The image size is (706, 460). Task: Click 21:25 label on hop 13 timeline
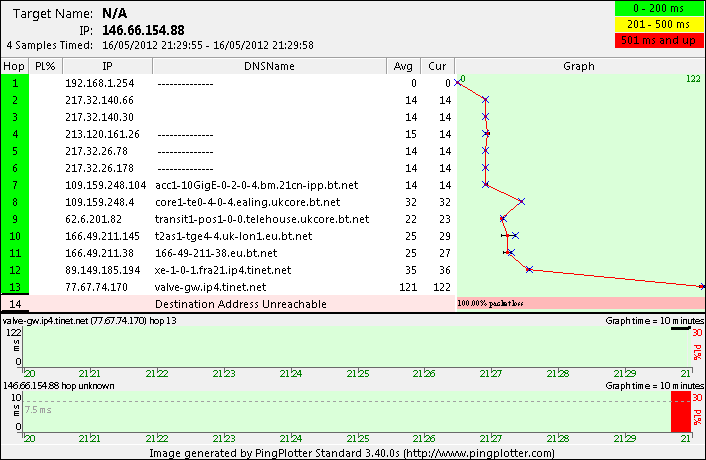point(358,374)
